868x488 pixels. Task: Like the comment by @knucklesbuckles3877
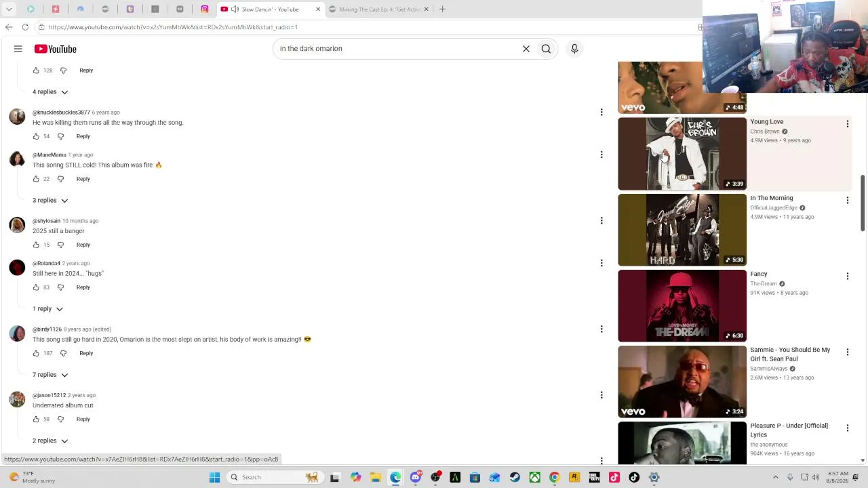click(36, 136)
